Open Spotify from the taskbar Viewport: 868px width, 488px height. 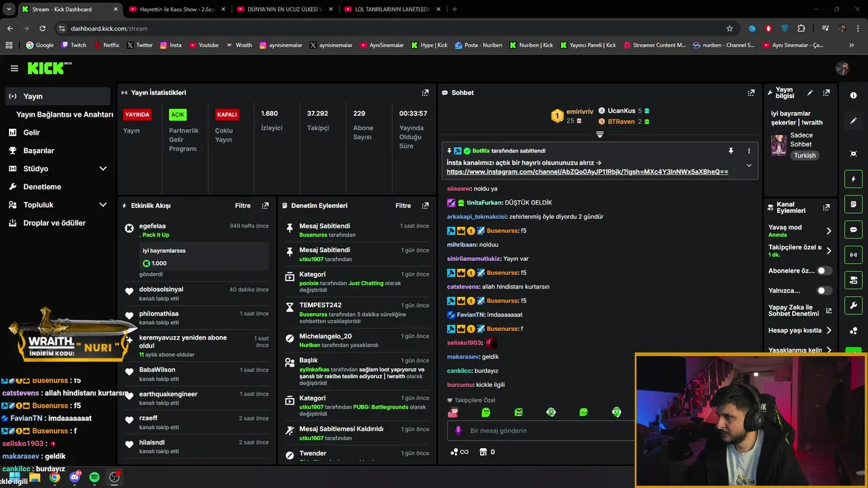click(x=94, y=477)
